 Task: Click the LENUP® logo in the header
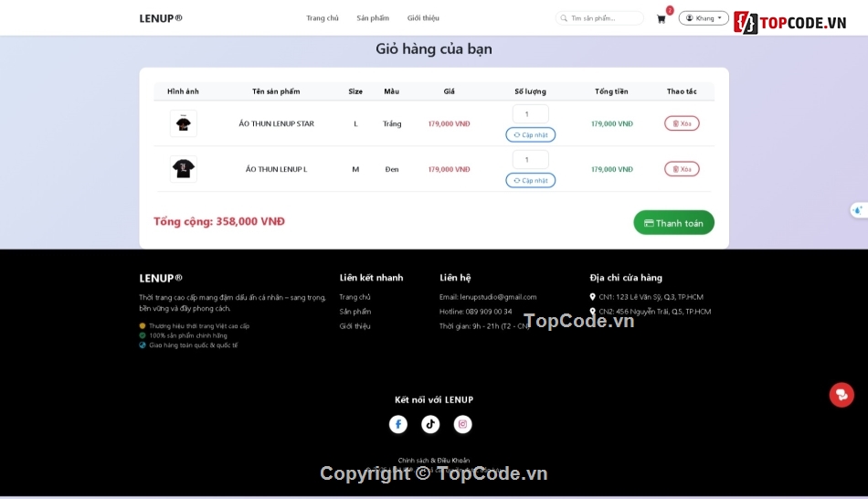[x=161, y=18]
